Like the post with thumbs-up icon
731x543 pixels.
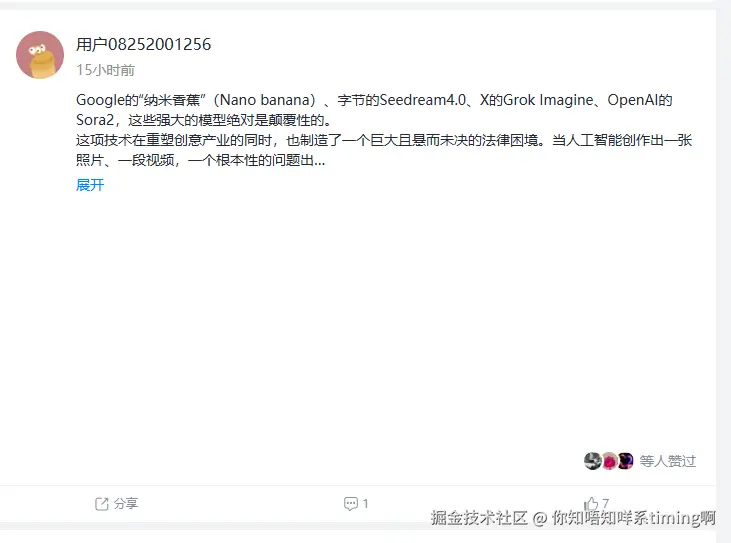tap(592, 504)
